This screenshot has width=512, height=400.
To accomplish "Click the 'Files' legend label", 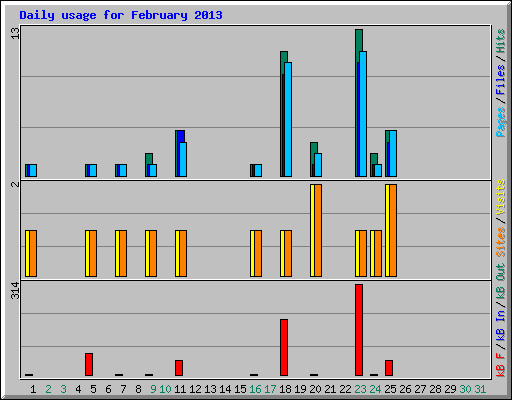I will pyautogui.click(x=501, y=80).
